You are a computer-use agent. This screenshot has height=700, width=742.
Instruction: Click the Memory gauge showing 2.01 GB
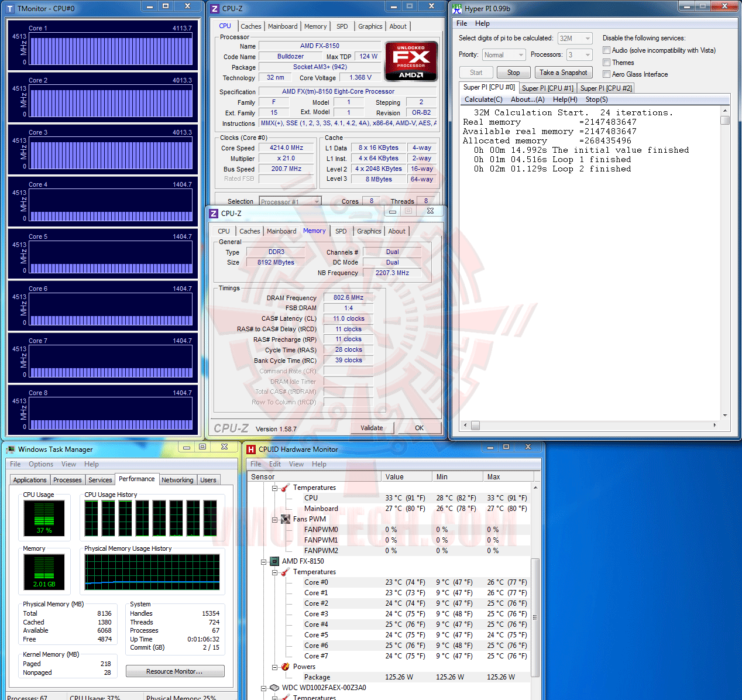[44, 571]
